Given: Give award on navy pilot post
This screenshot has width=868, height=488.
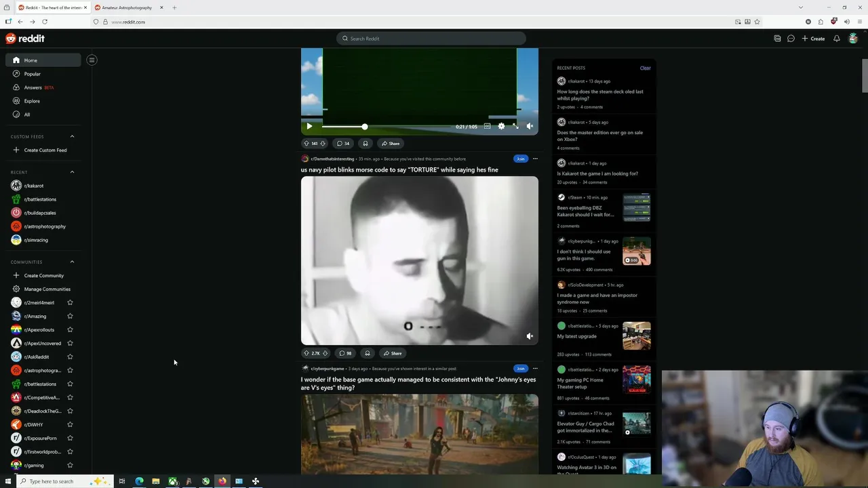Looking at the screenshot, I should [367, 353].
